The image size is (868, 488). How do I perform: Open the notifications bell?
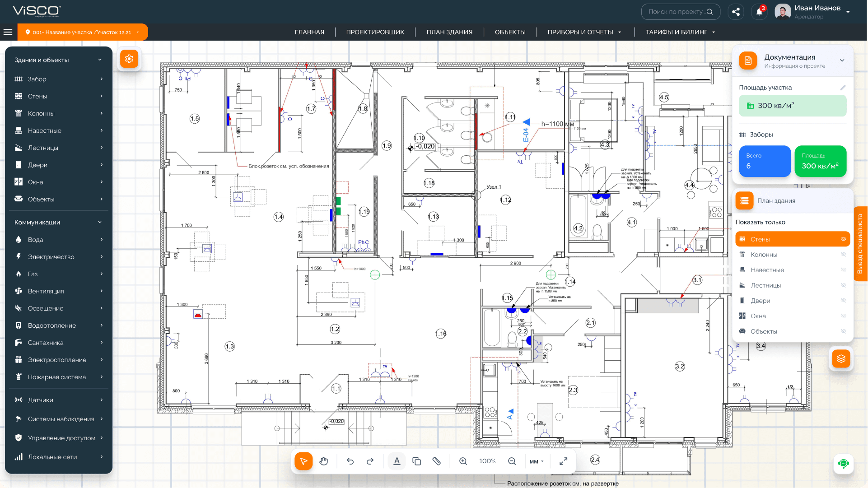click(759, 12)
